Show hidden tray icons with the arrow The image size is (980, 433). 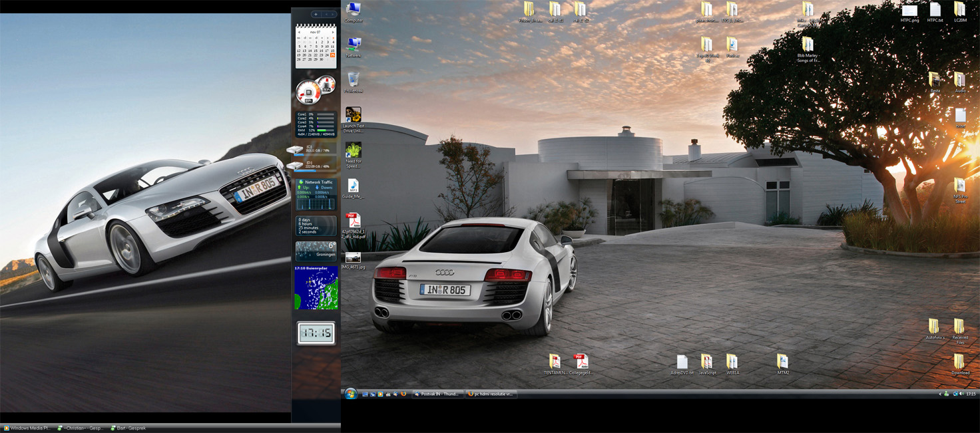(x=941, y=394)
